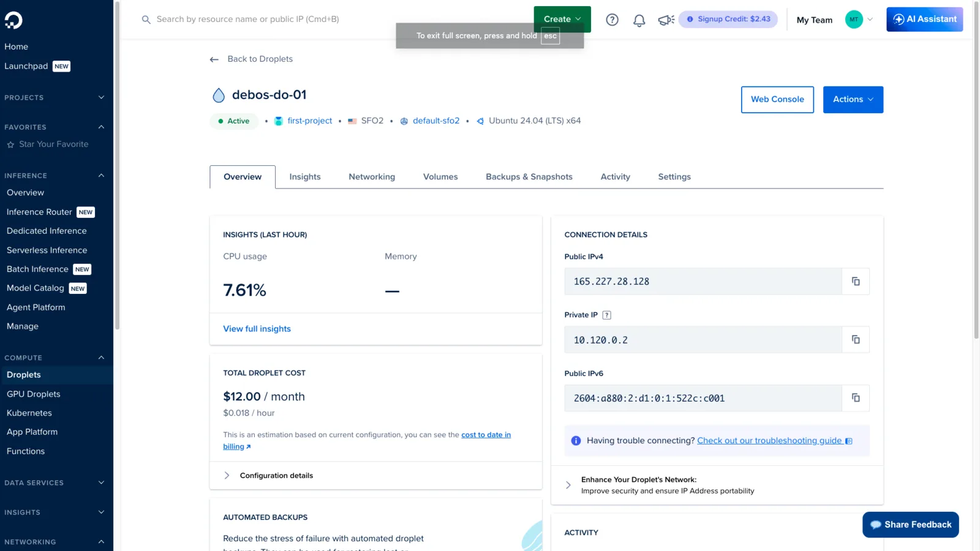Open the default-sfo2 VPC link
This screenshot has width=980, height=551.
(436, 121)
